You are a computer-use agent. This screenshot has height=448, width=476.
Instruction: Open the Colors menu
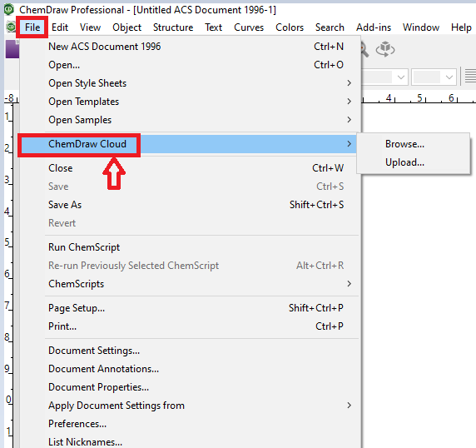click(x=290, y=27)
